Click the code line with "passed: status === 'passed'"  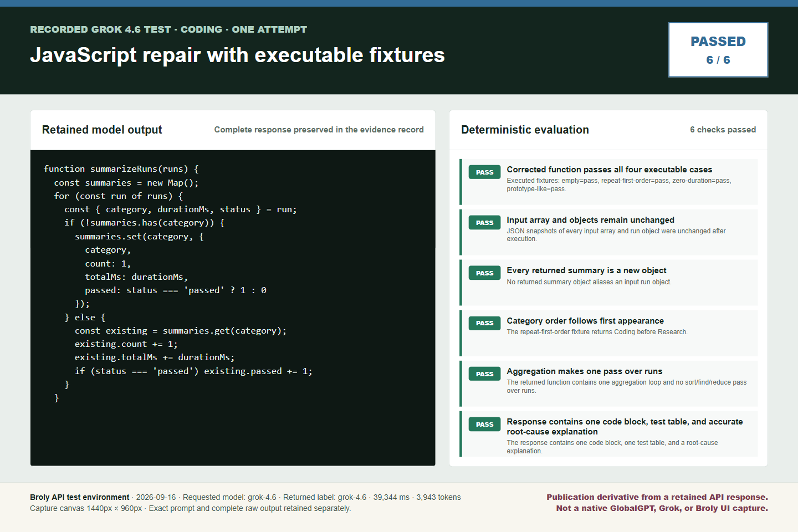[x=176, y=290]
